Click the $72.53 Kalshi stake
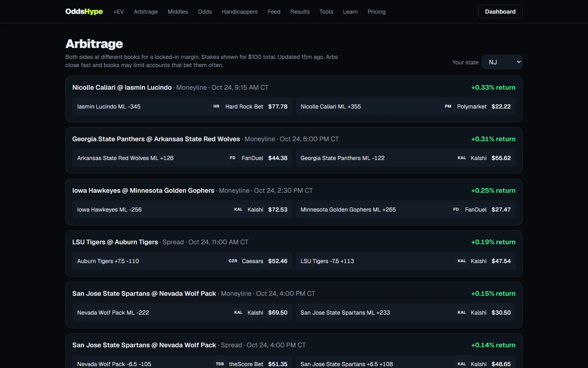 [x=278, y=209]
